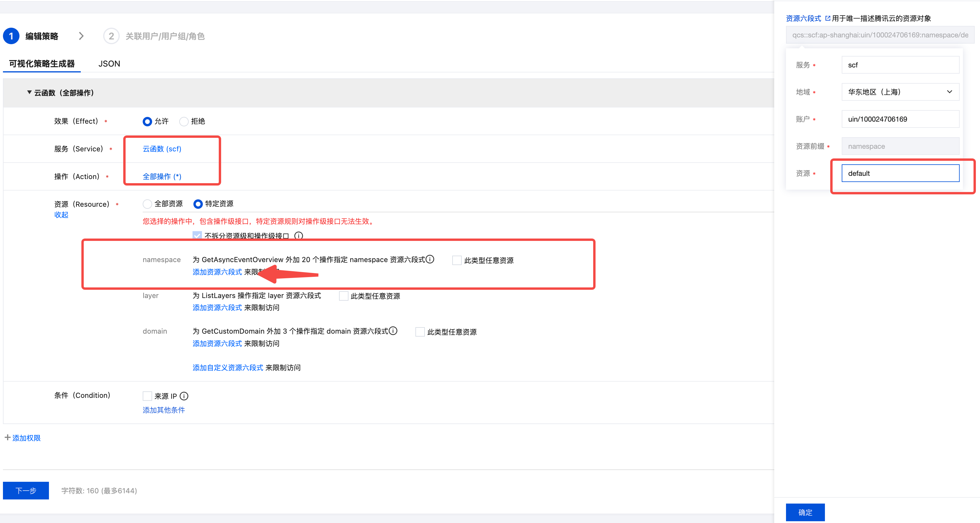Viewport: 980px width, 523px height.
Task: Select 拒绝 effect radio button
Action: [x=184, y=121]
